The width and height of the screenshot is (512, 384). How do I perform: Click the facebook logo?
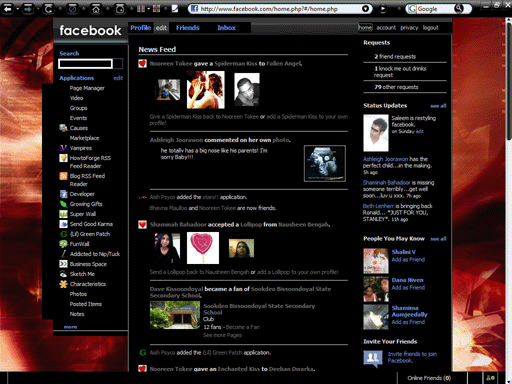point(90,31)
